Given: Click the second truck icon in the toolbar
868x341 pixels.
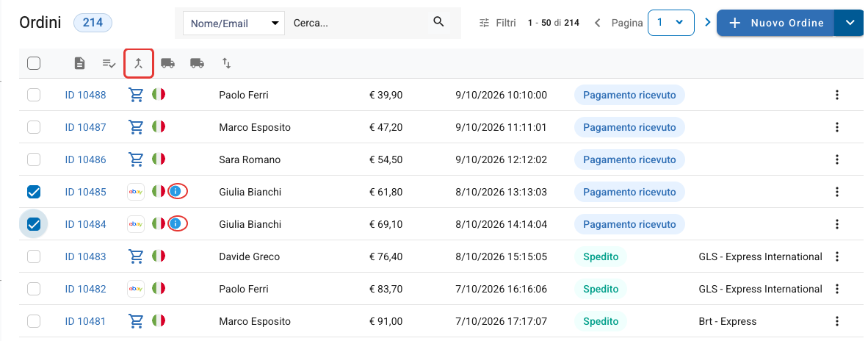Looking at the screenshot, I should (197, 63).
